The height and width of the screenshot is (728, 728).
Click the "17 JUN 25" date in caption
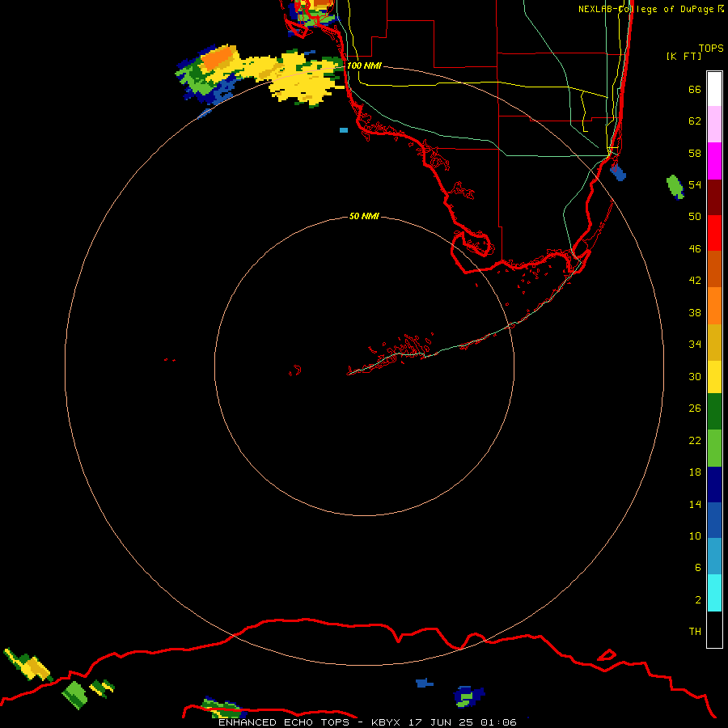(442, 722)
